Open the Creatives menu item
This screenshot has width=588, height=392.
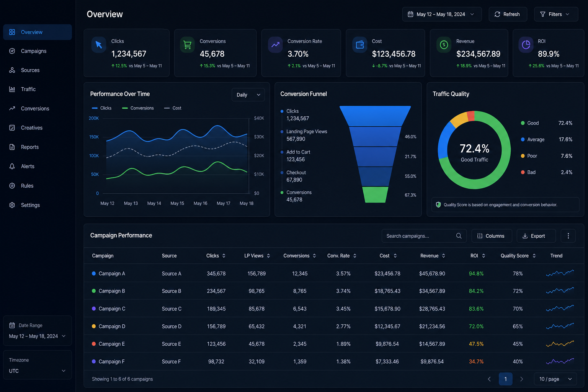[x=38, y=128]
